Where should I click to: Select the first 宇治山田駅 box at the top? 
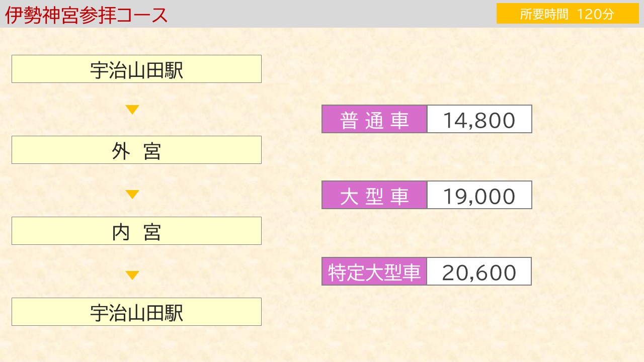click(136, 69)
